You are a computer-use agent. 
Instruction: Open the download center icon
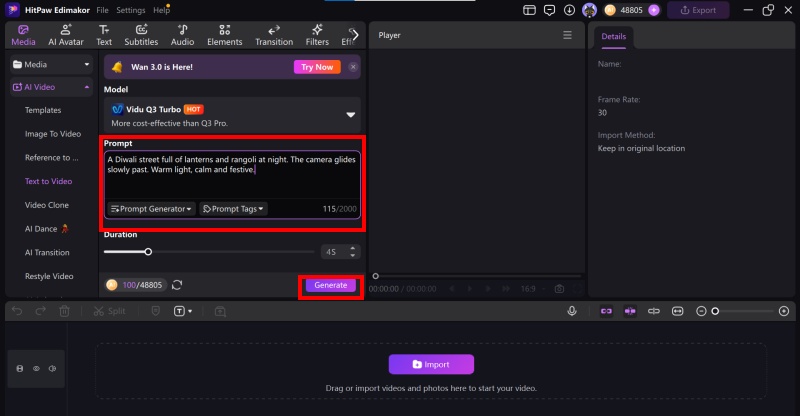[x=569, y=10]
